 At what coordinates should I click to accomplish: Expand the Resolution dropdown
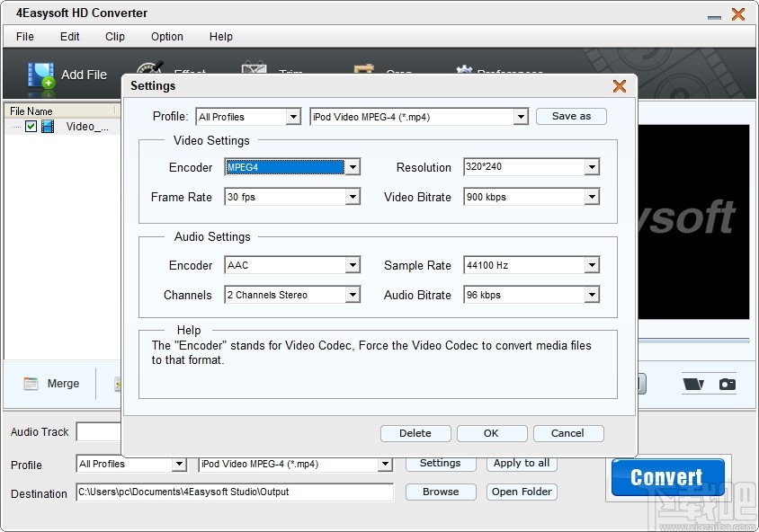(592, 167)
